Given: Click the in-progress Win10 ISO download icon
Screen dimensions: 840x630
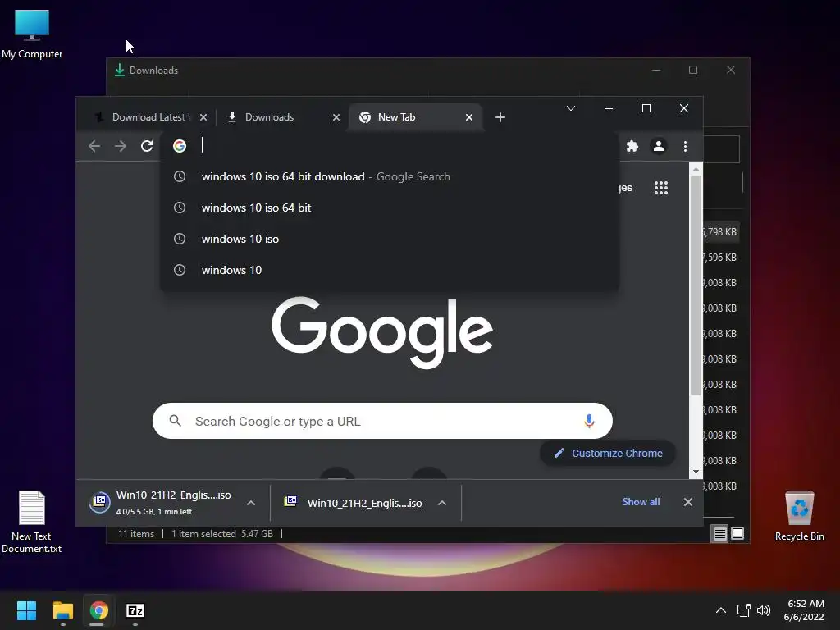Looking at the screenshot, I should coord(99,502).
